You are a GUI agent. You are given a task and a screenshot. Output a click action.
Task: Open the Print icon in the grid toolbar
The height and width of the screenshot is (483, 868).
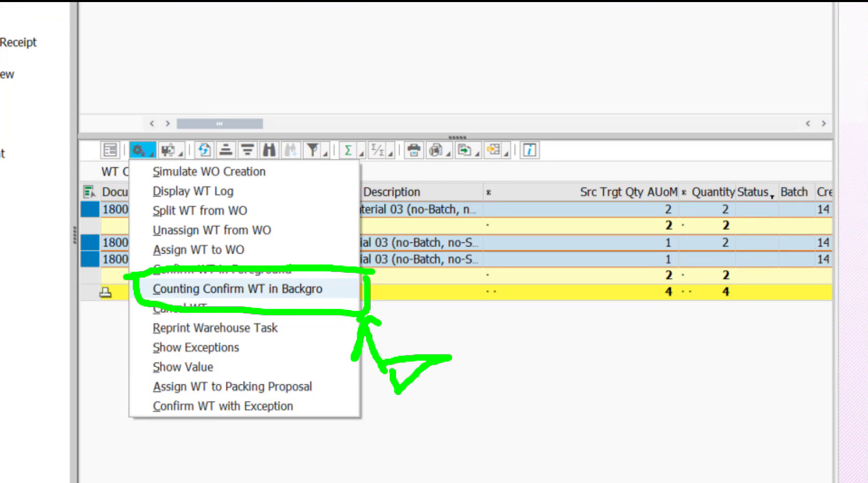[x=413, y=150]
